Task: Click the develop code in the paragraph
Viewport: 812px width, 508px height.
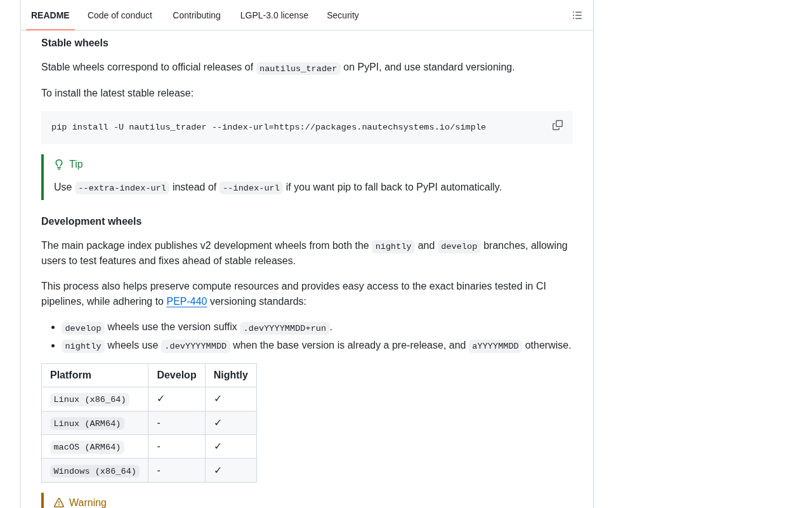Action: 459,246
